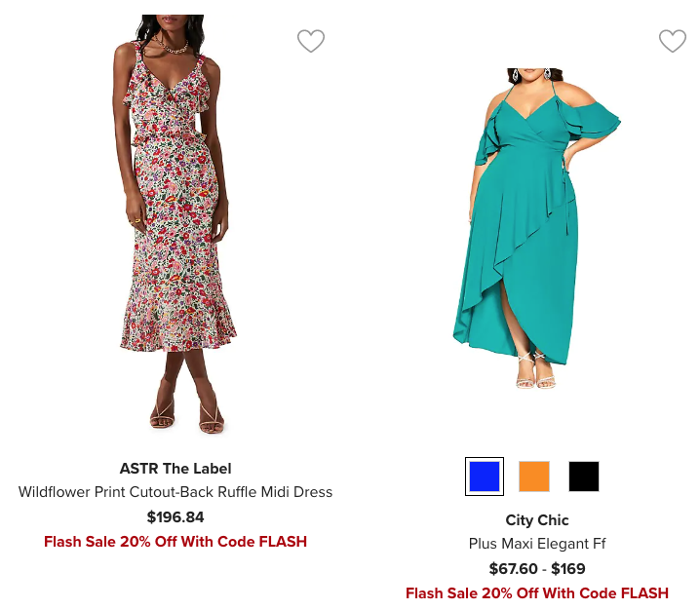Viewport: 700px width, 610px height.
Task: View the City Chic dress in black
Action: 584,477
